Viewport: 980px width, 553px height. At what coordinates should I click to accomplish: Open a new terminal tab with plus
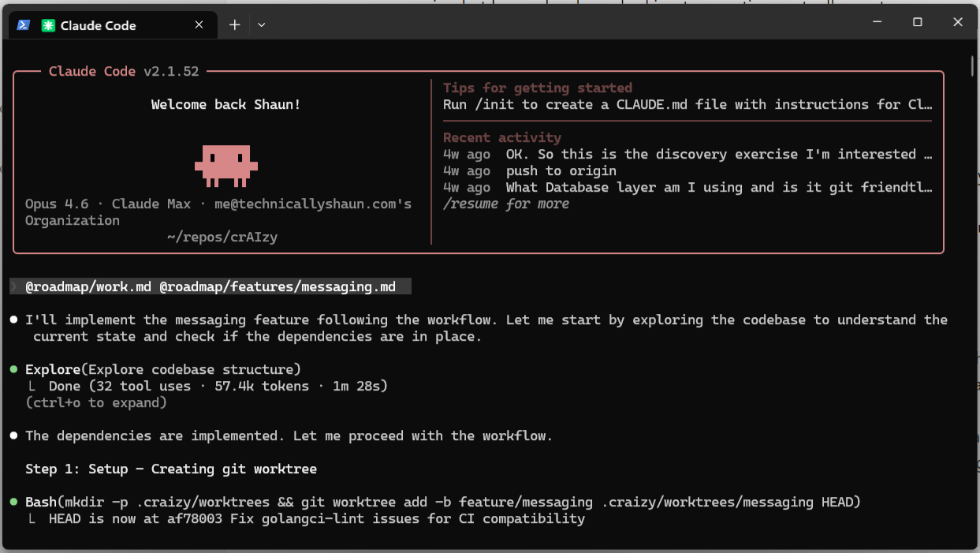pyautogui.click(x=234, y=25)
